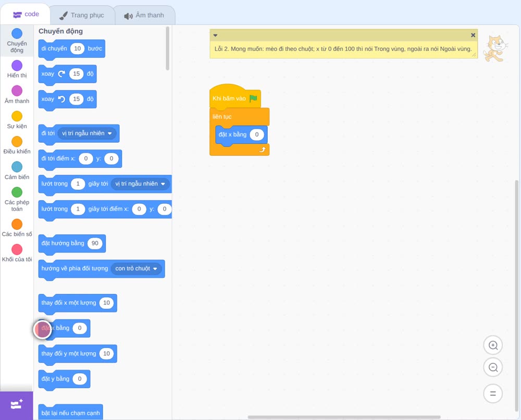Image resolution: width=521 pixels, height=420 pixels.
Task: Click the workspace horizontal scrollbar
Action: (344, 417)
